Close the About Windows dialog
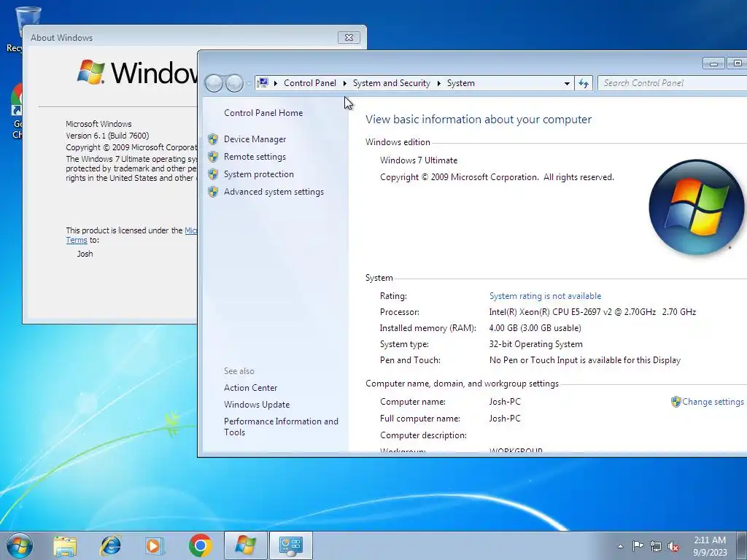The image size is (747, 560). coord(349,38)
